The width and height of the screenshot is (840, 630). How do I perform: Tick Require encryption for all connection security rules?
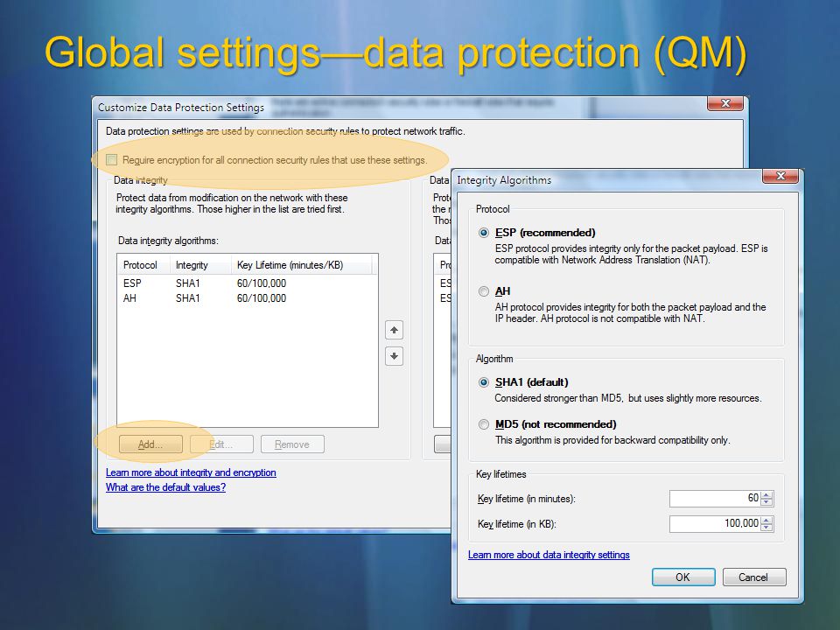(x=111, y=159)
